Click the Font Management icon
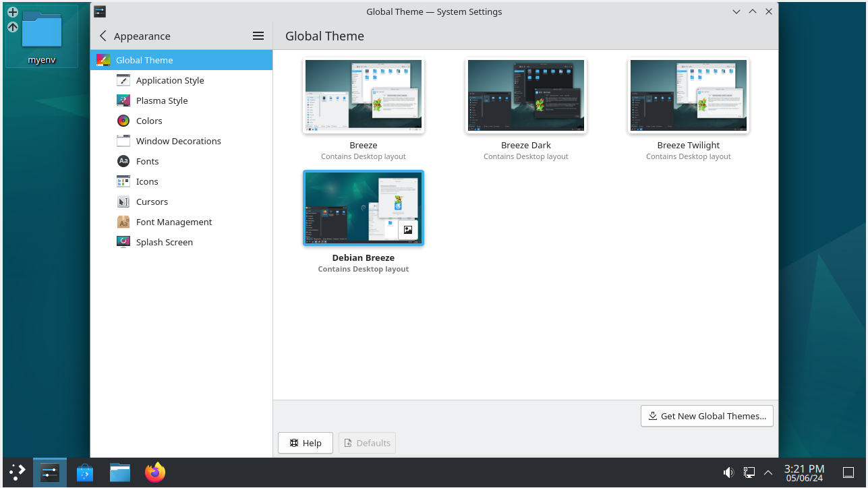Screen dimensions: 868x488 tap(123, 222)
